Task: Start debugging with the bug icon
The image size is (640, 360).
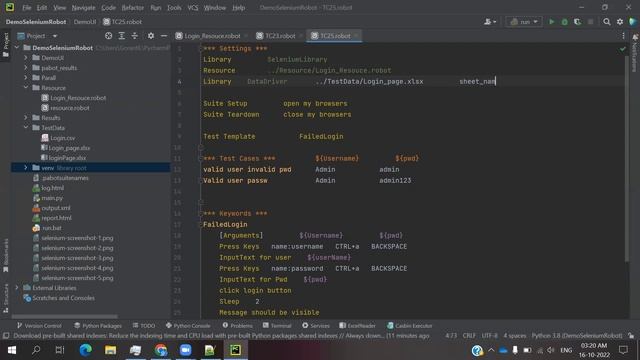Action: point(564,22)
